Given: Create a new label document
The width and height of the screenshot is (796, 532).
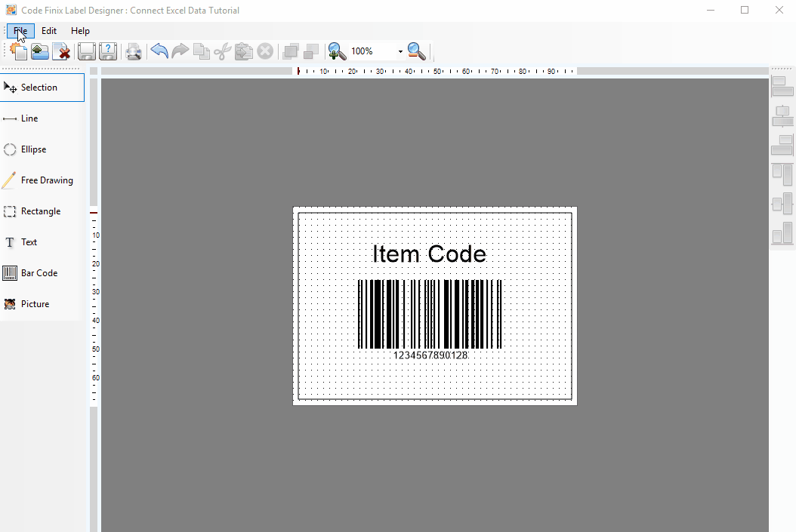Looking at the screenshot, I should [x=18, y=51].
